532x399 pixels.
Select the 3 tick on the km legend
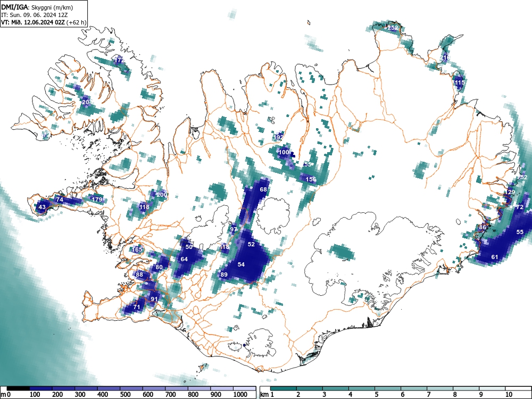click(x=325, y=395)
